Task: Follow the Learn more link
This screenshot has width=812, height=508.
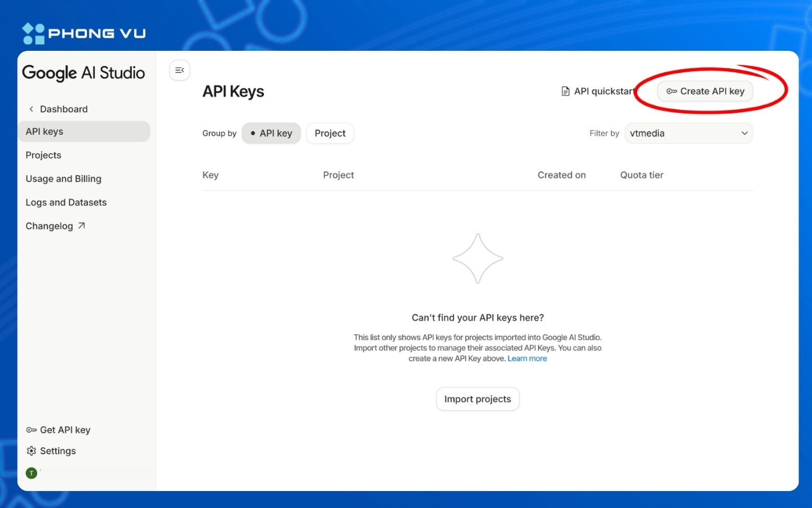Action: 527,358
